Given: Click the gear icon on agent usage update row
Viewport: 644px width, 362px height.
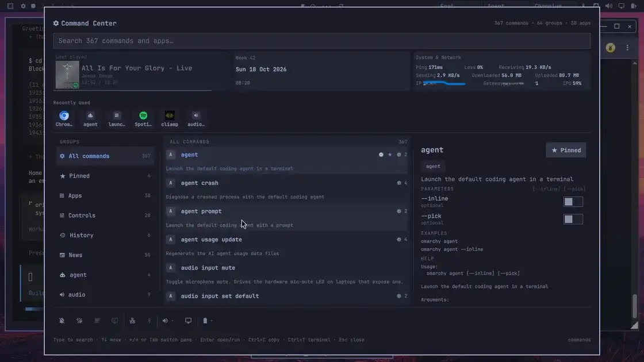Looking at the screenshot, I should [x=399, y=240].
